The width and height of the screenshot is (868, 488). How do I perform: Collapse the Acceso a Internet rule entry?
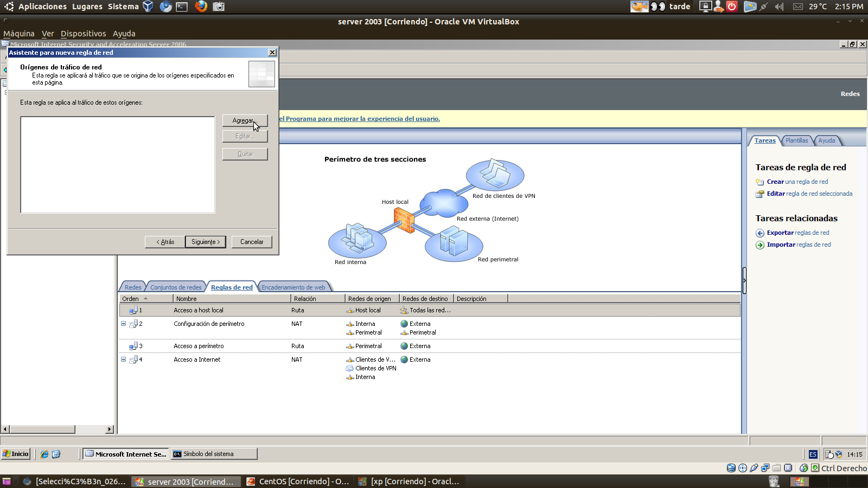[123, 359]
